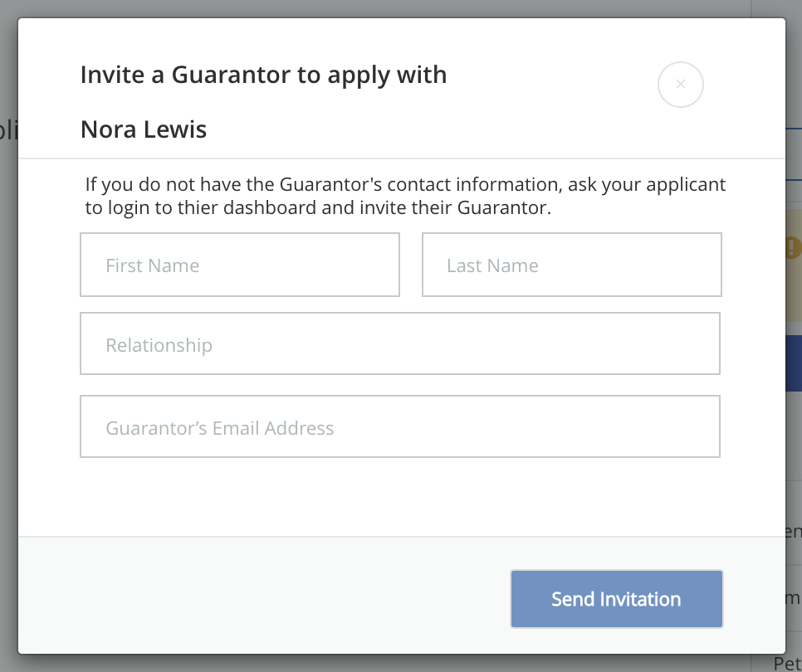
Task: Focus the Guarantor's Email Address field
Action: point(400,427)
